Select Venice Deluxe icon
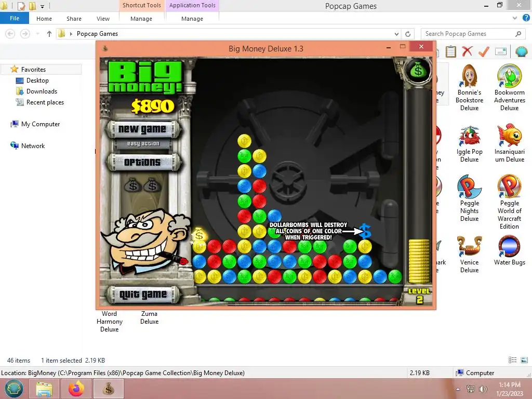The height and width of the screenshot is (399, 532). (x=469, y=255)
